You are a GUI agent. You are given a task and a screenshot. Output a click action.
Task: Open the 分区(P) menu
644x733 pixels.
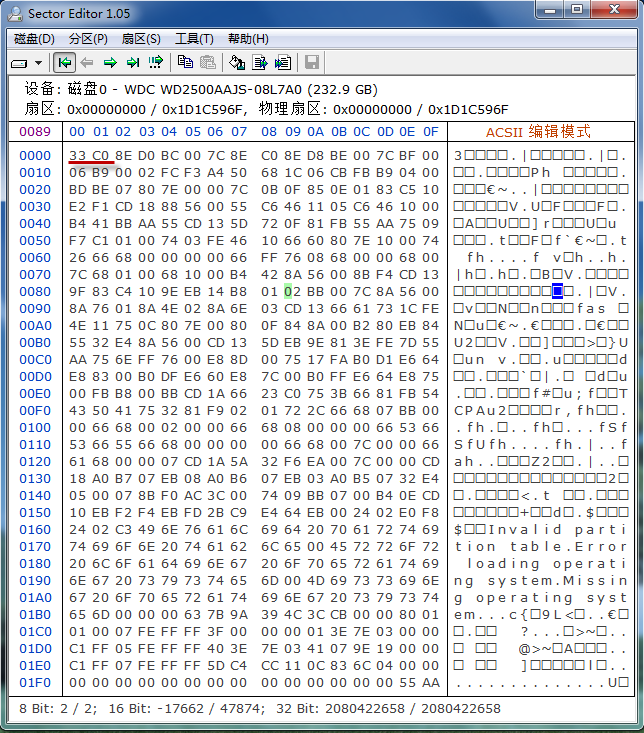[x=88, y=39]
